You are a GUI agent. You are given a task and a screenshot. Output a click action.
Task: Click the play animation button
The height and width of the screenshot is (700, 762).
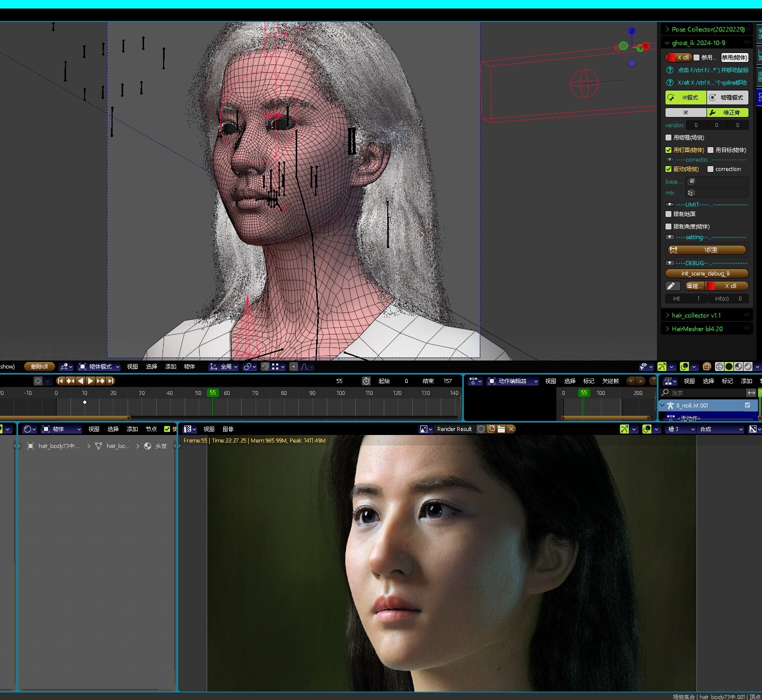pos(91,381)
